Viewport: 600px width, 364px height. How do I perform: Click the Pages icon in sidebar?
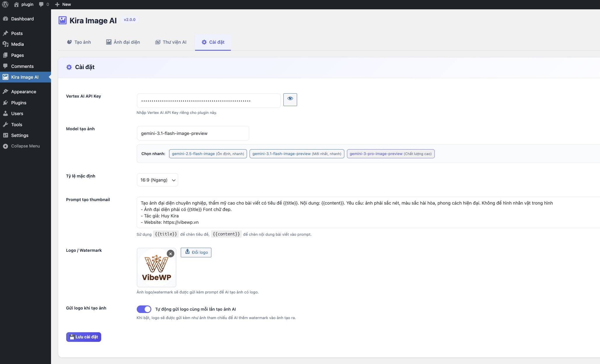pyautogui.click(x=5, y=55)
